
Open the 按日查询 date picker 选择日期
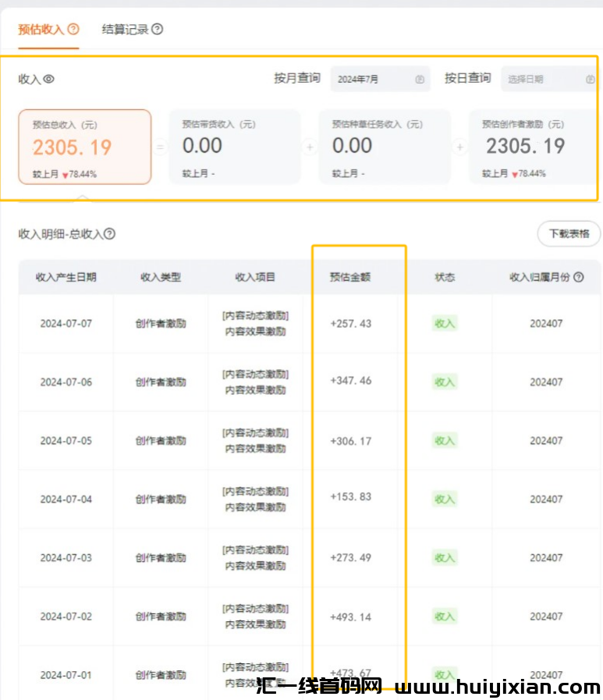click(550, 79)
